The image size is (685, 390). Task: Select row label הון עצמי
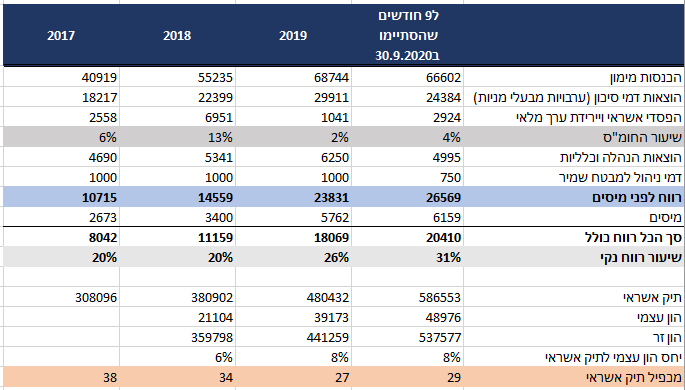click(659, 318)
